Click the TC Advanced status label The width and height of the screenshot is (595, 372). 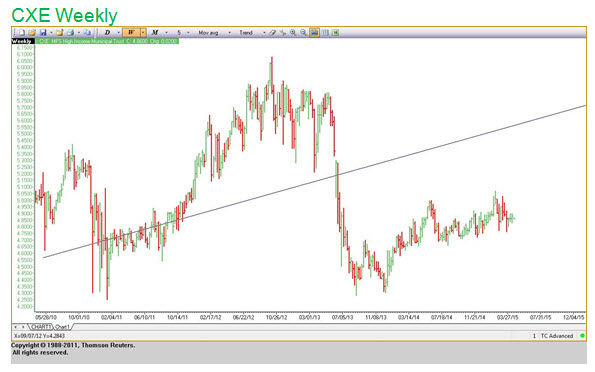557,336
